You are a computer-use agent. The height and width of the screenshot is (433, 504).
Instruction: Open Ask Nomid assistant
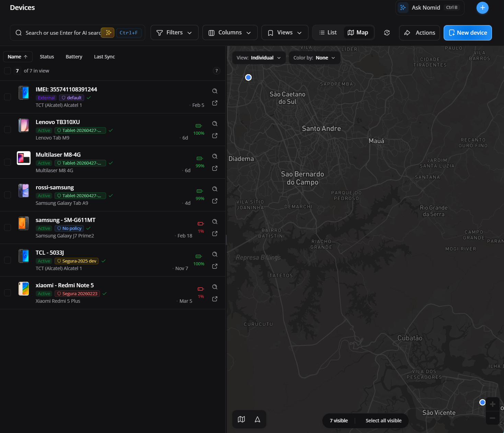[x=430, y=8]
